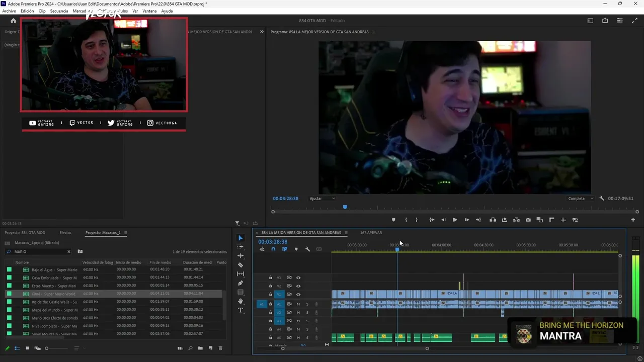The width and height of the screenshot is (644, 362).
Task: Pick the Type tool
Action: point(240,310)
